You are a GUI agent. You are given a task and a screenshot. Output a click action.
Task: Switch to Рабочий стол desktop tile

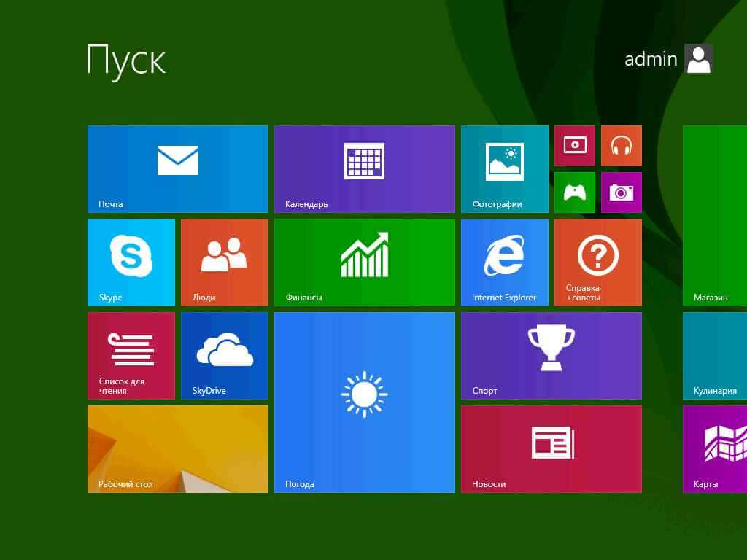(x=177, y=448)
